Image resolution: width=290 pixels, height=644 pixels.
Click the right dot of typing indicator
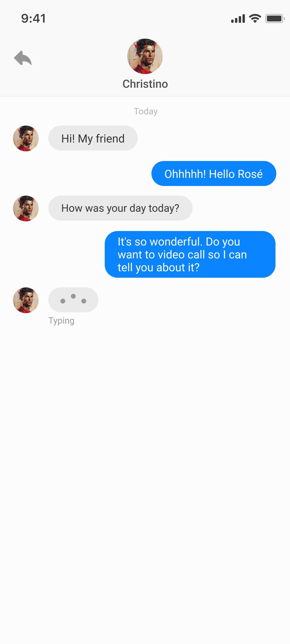84,301
